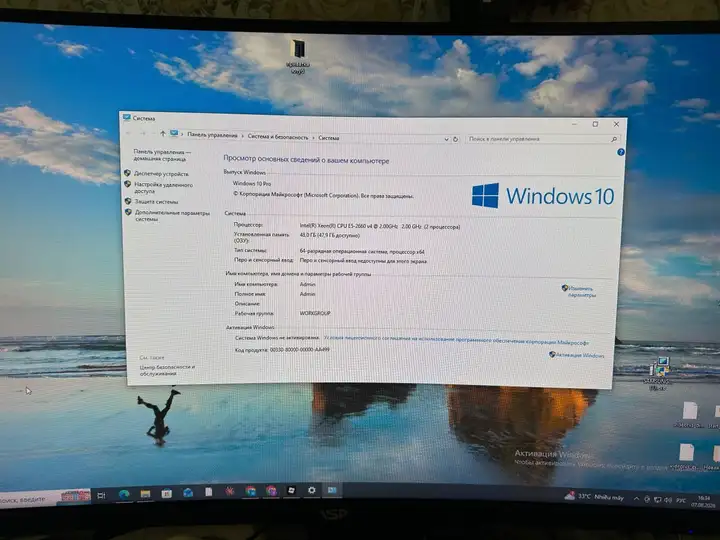The height and width of the screenshot is (540, 720).
Task: Open address bar history dropdown
Action: point(446,139)
